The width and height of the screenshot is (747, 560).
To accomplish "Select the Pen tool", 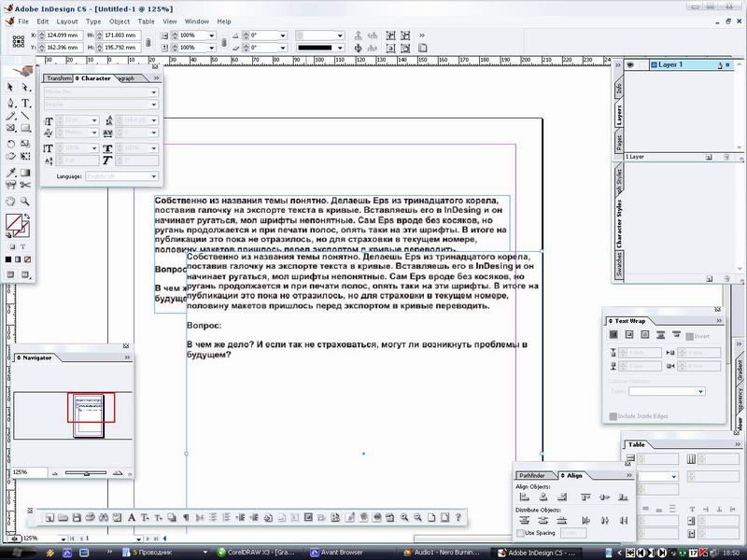I will [x=10, y=103].
